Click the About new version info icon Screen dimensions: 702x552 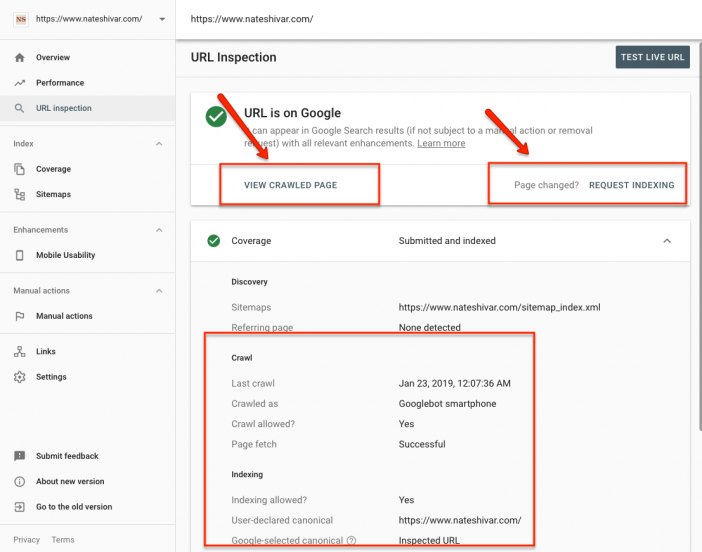[20, 481]
